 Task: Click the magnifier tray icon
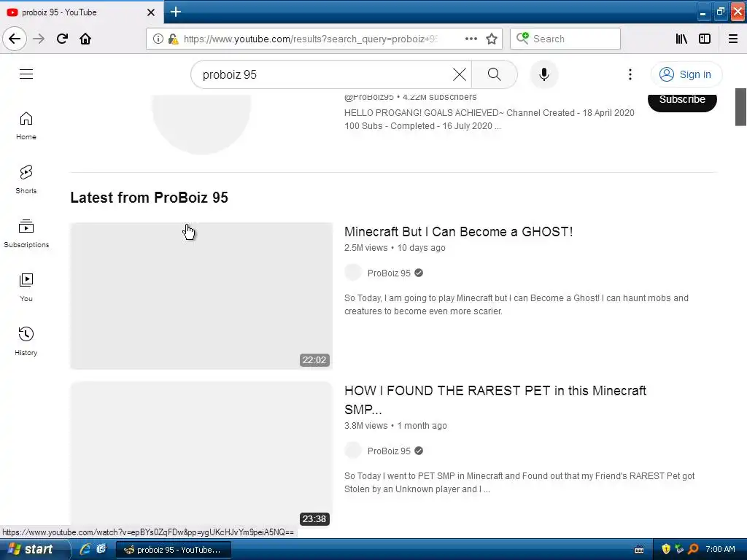tap(694, 549)
